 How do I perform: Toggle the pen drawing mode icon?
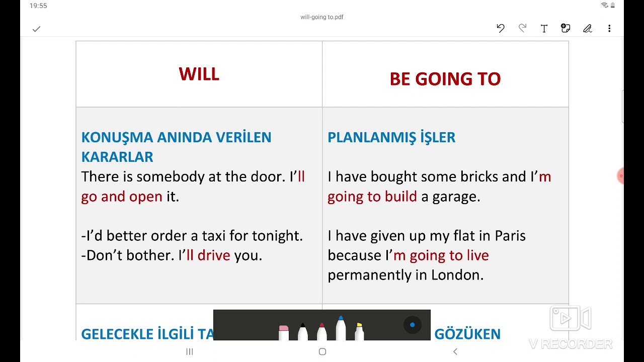click(x=587, y=29)
